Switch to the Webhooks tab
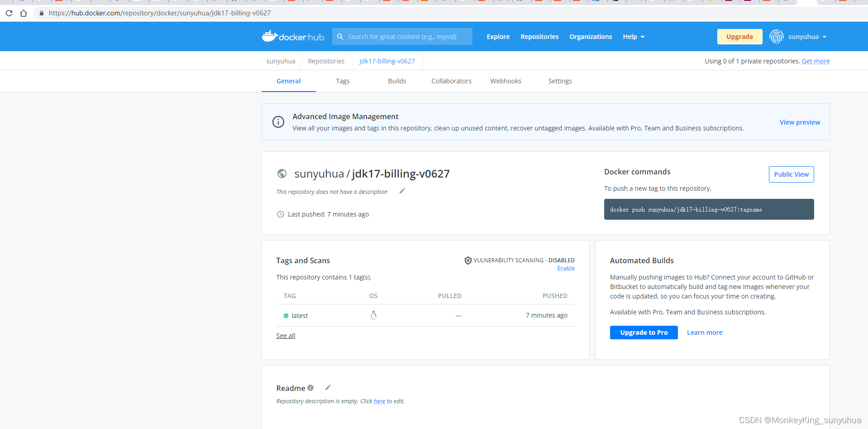This screenshot has width=868, height=429. 506,81
